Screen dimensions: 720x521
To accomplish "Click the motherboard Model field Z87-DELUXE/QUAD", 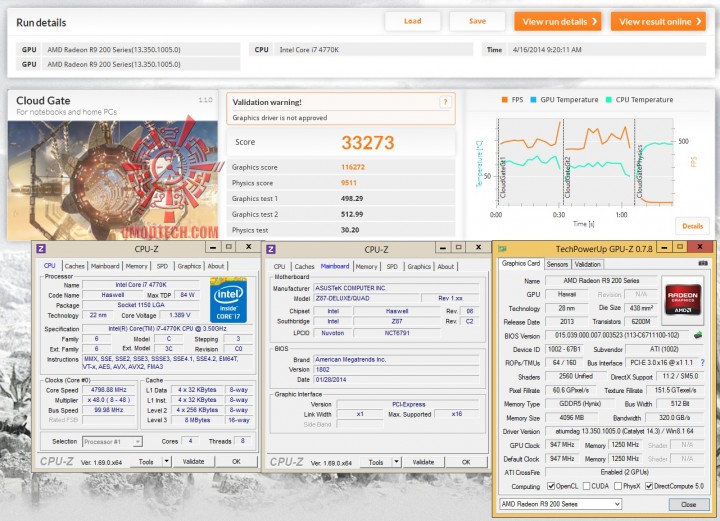I will pyautogui.click(x=366, y=298).
